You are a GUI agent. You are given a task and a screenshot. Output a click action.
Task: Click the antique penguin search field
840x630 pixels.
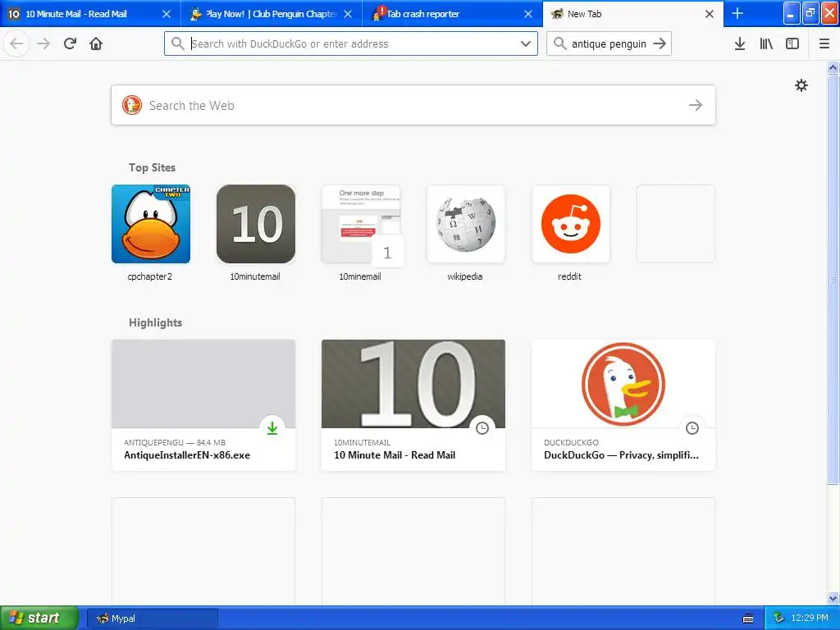tap(609, 43)
